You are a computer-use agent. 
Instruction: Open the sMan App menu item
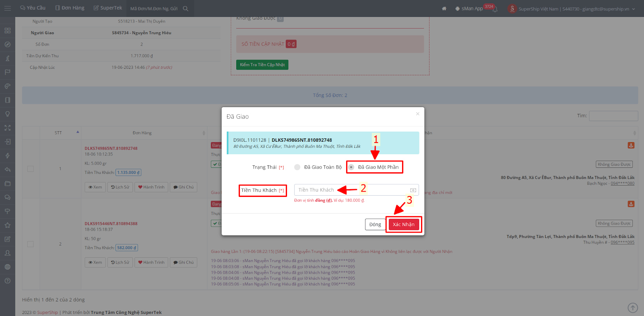(x=469, y=8)
